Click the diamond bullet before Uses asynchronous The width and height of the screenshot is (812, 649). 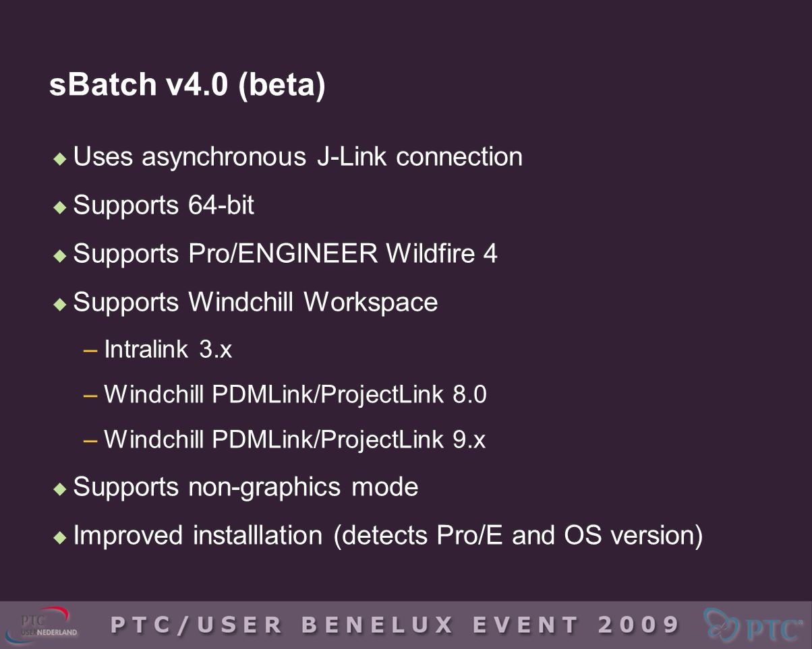pos(60,159)
